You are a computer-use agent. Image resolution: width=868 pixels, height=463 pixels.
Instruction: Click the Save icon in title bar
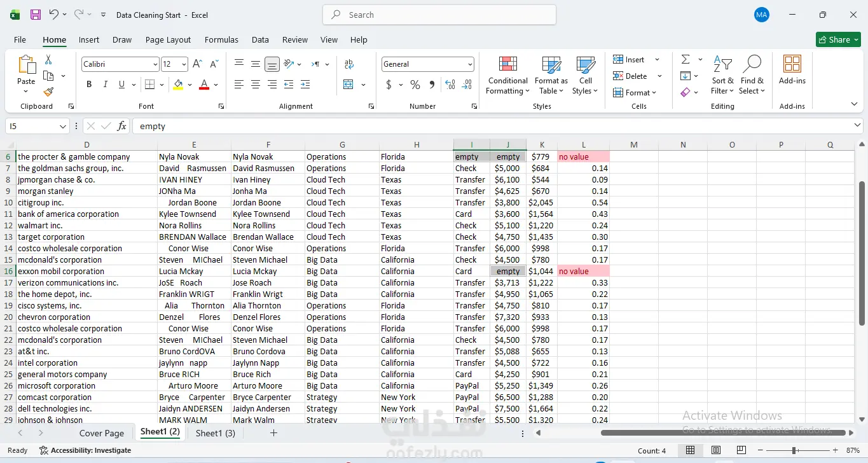(36, 15)
